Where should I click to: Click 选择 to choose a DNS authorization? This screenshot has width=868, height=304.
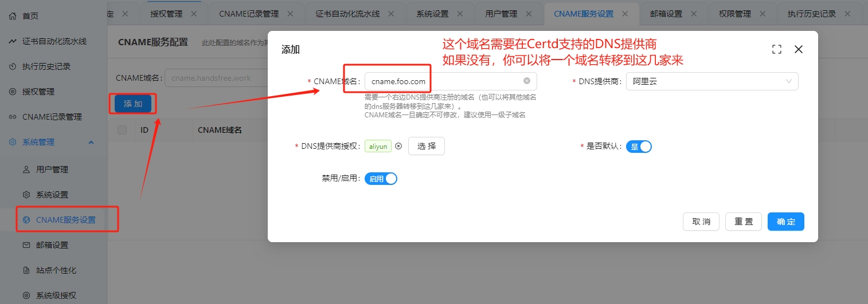pos(426,147)
